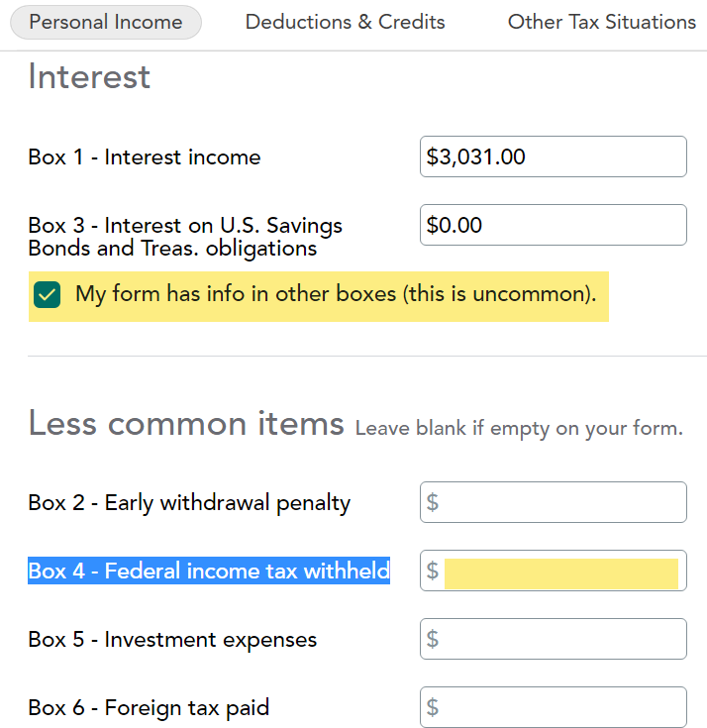Click the 'Box 4 - Federal income tax withheld' label
The height and width of the screenshot is (728, 707).
point(209,571)
